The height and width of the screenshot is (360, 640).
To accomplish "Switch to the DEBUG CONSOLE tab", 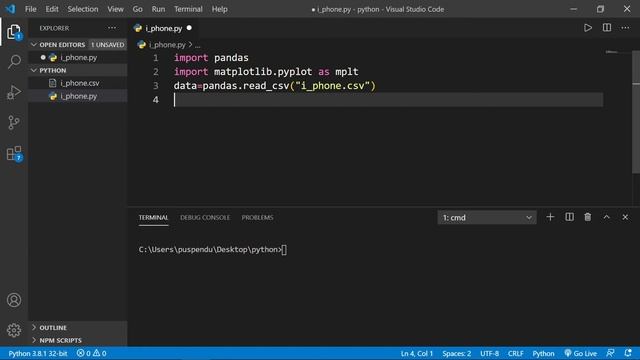I will [205, 218].
